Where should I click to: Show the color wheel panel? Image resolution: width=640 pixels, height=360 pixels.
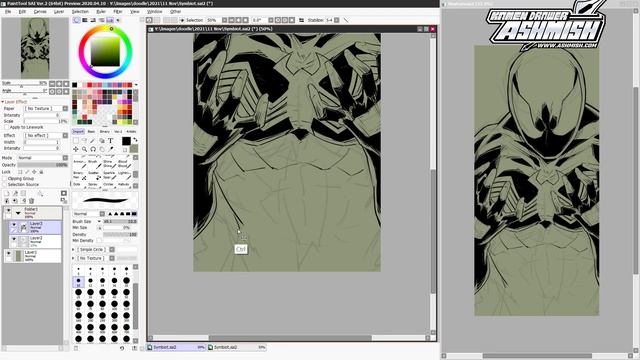pos(76,20)
